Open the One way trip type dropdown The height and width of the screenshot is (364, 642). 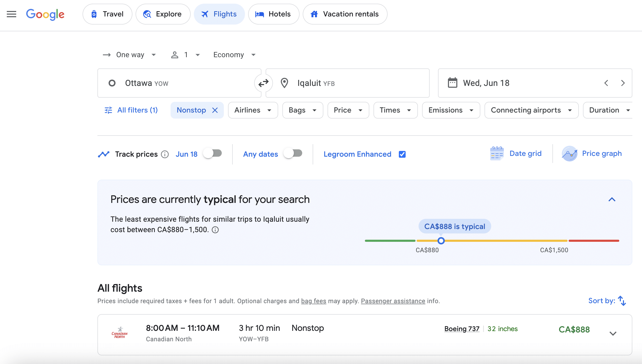[130, 55]
